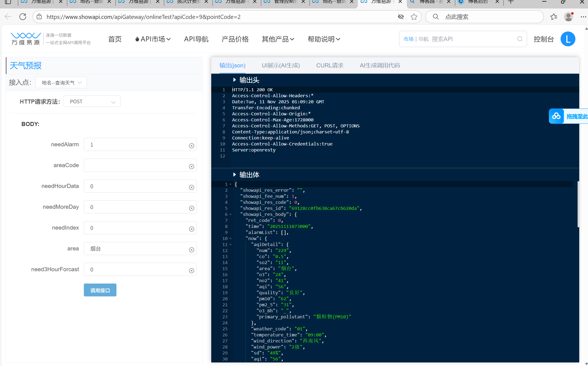Switch to the UI展示(AI生成) tab
The width and height of the screenshot is (588, 366).
click(281, 65)
